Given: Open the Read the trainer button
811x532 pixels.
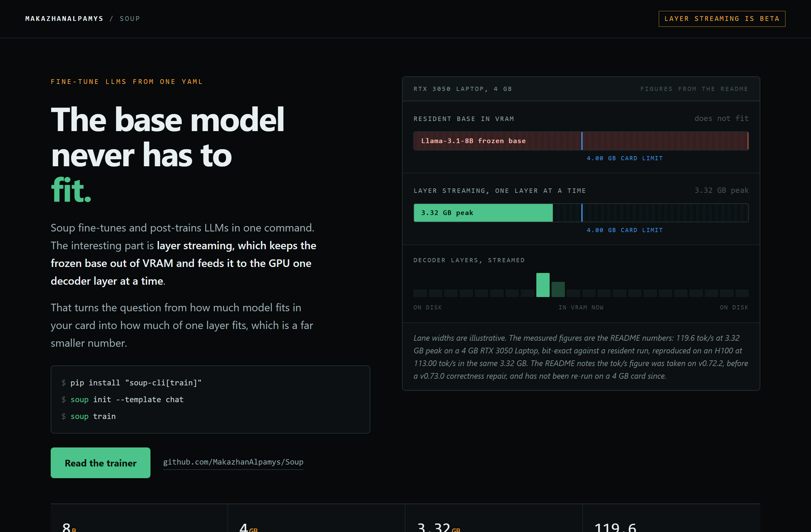Looking at the screenshot, I should (x=100, y=463).
